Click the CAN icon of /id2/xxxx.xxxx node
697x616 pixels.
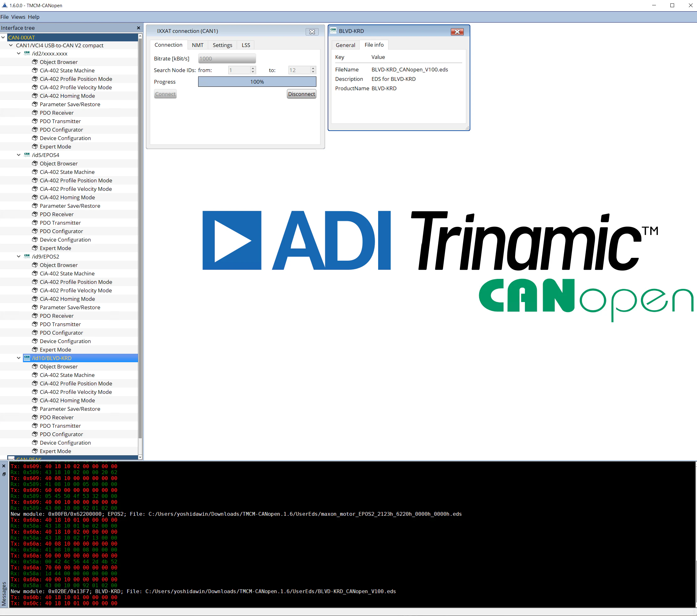pos(27,54)
